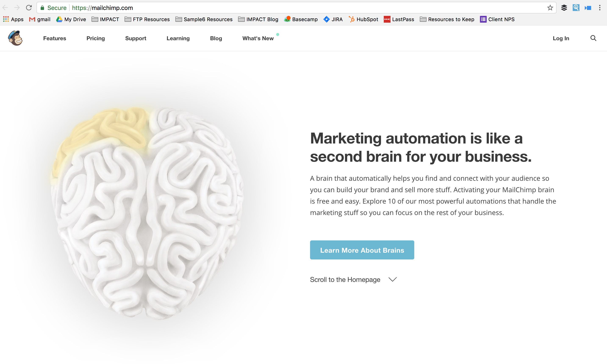607x364 pixels.
Task: Click the MailChimp Freddie logo
Action: click(x=15, y=38)
